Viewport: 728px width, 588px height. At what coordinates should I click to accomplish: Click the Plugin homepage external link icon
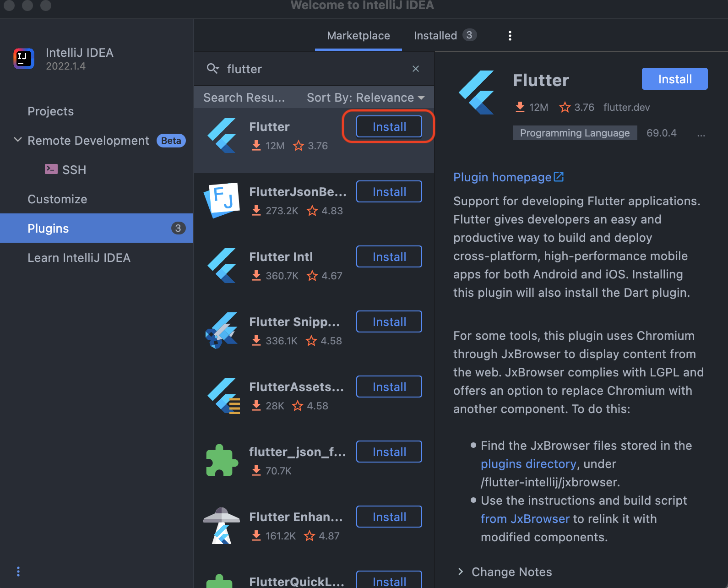[559, 177]
